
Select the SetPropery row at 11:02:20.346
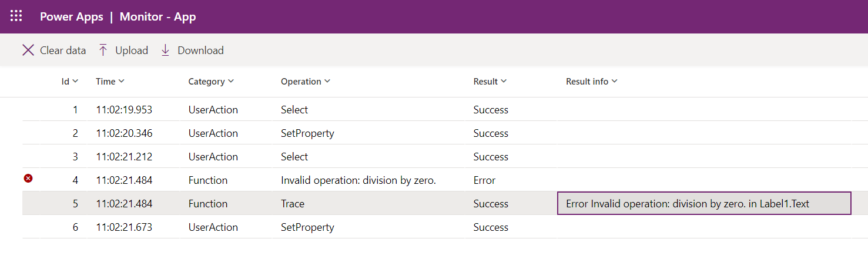point(307,133)
